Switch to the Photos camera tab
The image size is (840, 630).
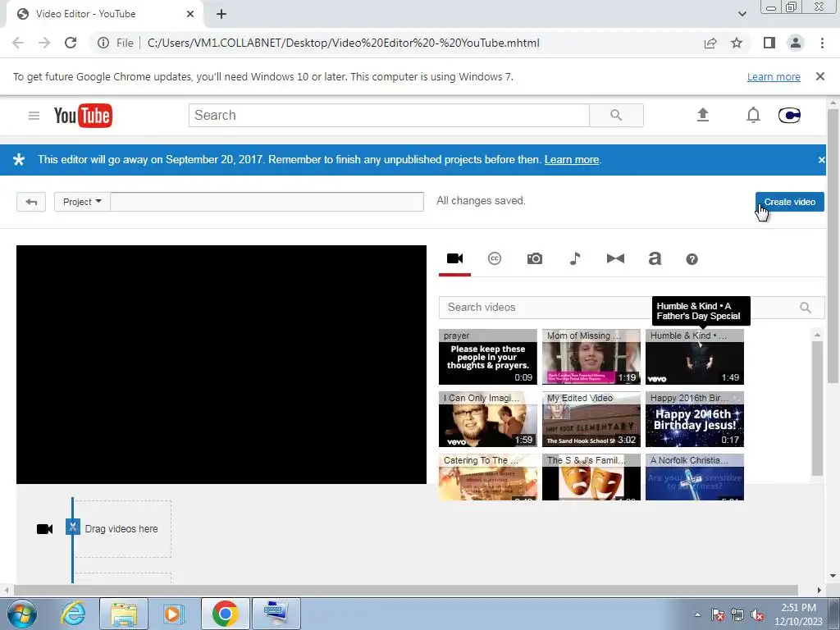pos(535,258)
